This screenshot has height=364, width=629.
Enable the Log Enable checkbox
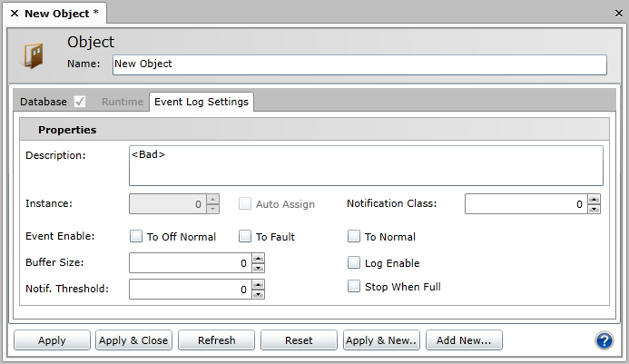coord(354,263)
